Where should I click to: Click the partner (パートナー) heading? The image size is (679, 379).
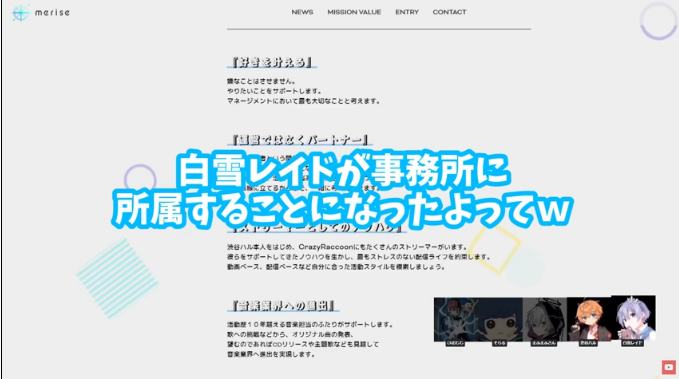click(x=300, y=140)
